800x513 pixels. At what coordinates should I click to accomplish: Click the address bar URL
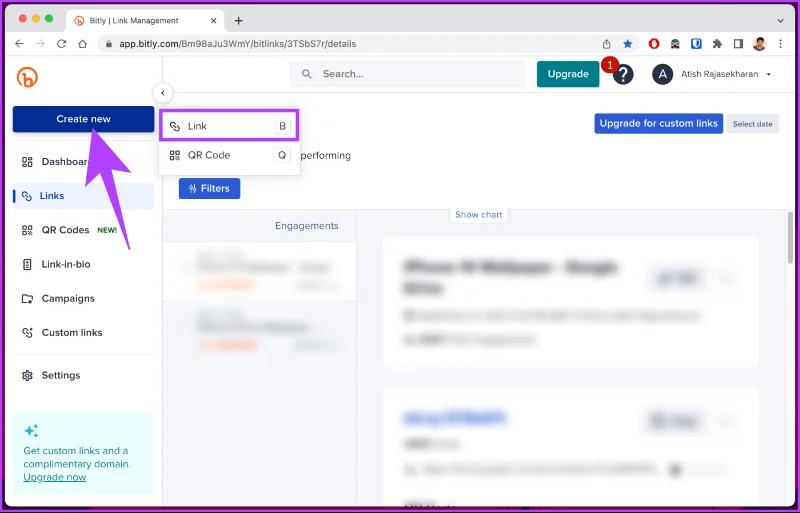(237, 44)
